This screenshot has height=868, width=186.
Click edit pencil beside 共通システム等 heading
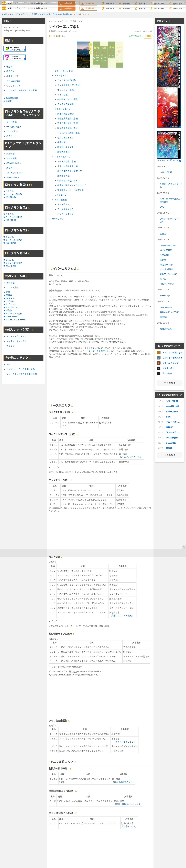point(27,276)
